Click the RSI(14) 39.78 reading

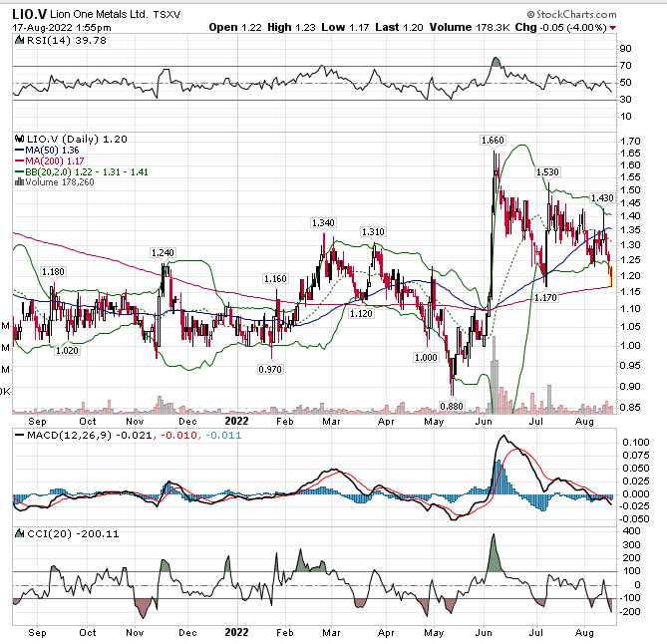click(67, 41)
